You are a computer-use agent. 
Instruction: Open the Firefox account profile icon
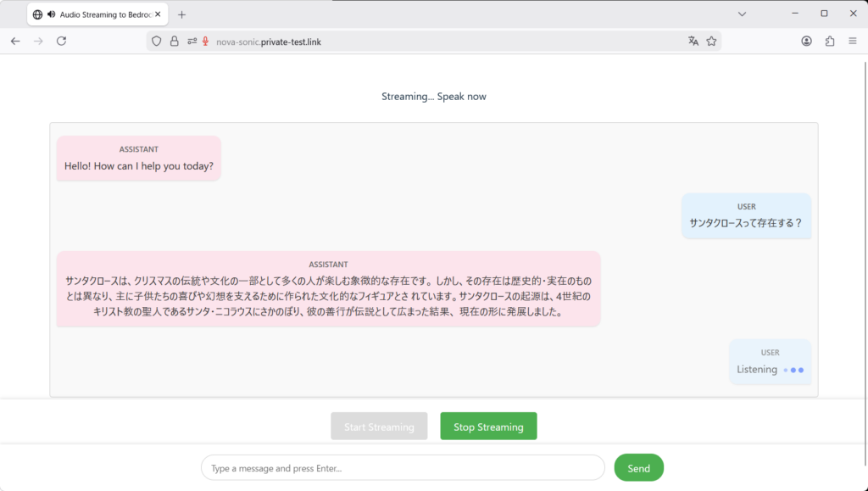coord(806,41)
